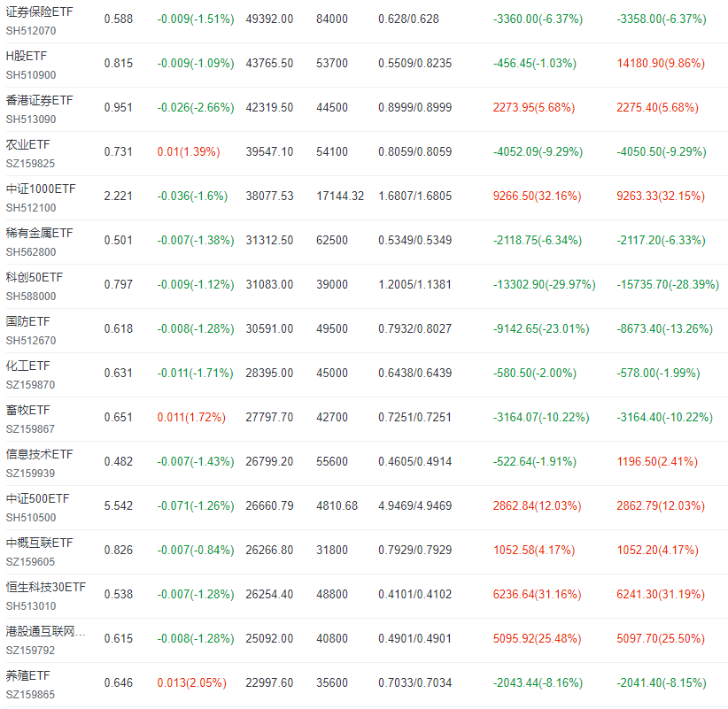Click holdings quantity 4810.68

[337, 505]
